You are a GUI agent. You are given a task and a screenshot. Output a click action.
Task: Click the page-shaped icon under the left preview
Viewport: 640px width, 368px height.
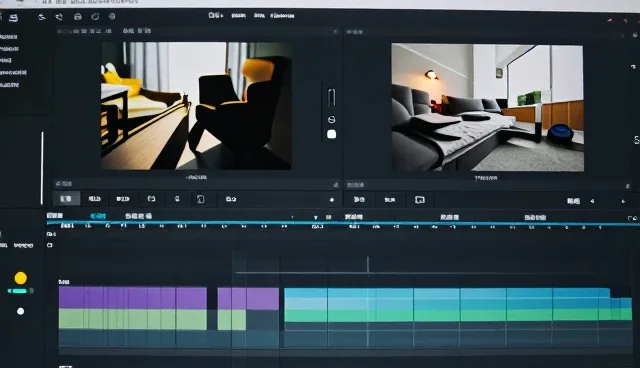(x=200, y=199)
